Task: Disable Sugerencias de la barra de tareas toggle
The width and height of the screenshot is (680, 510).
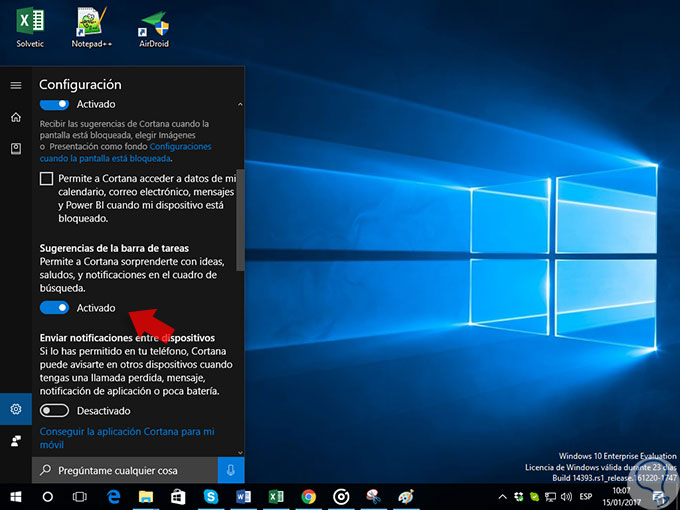Action: 54,308
